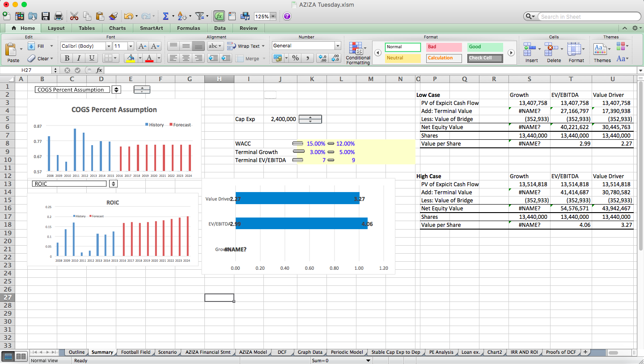Select the Format Painter tool
The width and height of the screenshot is (644, 364).
tap(113, 16)
